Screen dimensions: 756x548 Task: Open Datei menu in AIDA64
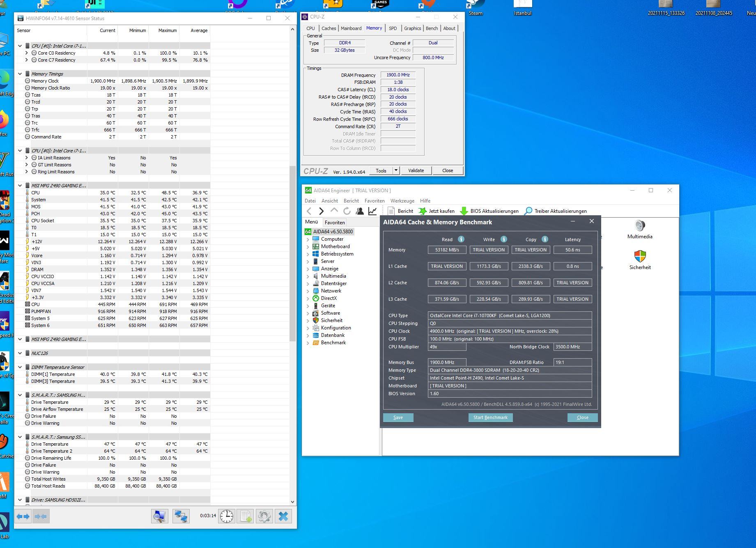click(x=310, y=201)
